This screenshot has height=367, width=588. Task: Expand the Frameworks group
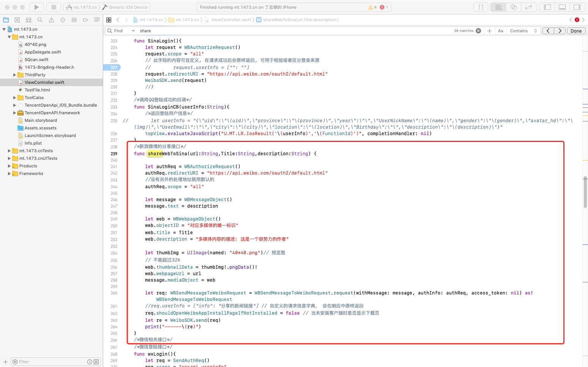[9, 173]
